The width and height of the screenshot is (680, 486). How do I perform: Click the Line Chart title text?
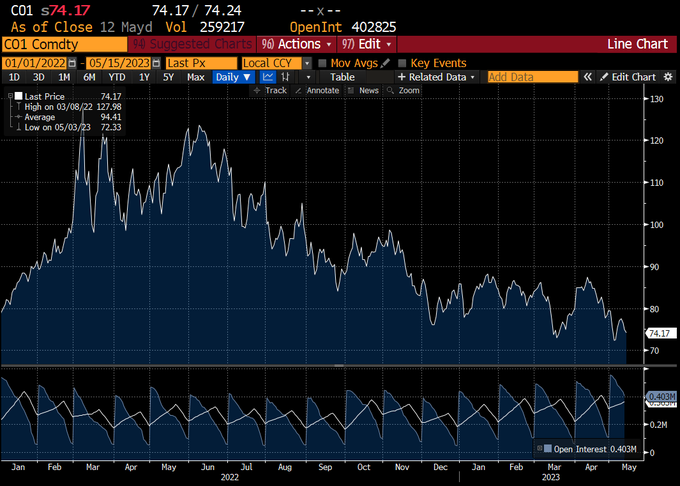point(637,44)
